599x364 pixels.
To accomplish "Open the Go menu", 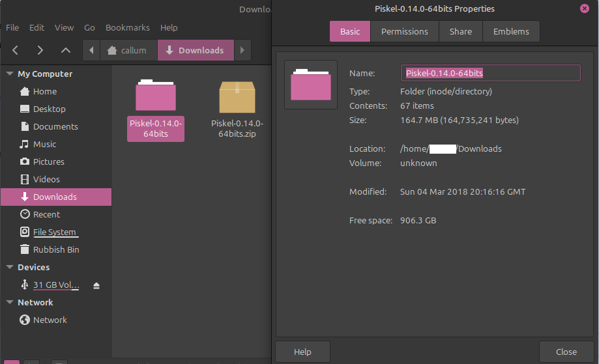I will (89, 27).
